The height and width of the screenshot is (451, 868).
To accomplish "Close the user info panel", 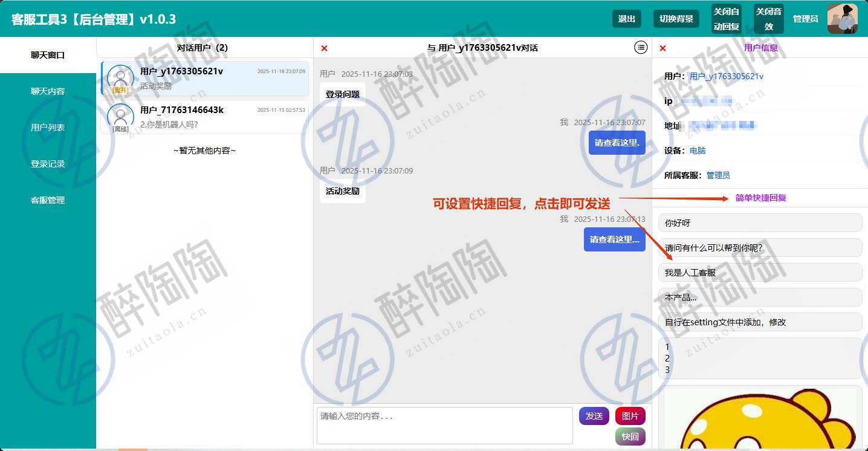I will 663,48.
